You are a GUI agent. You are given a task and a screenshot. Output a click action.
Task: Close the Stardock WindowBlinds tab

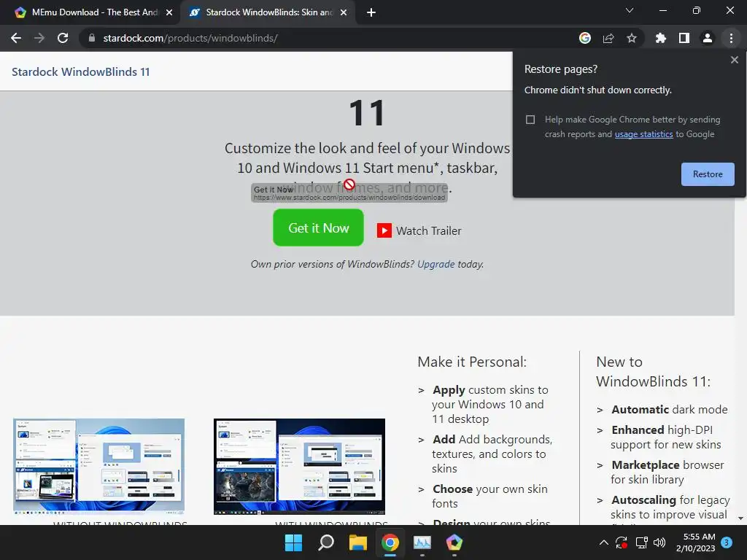click(344, 12)
